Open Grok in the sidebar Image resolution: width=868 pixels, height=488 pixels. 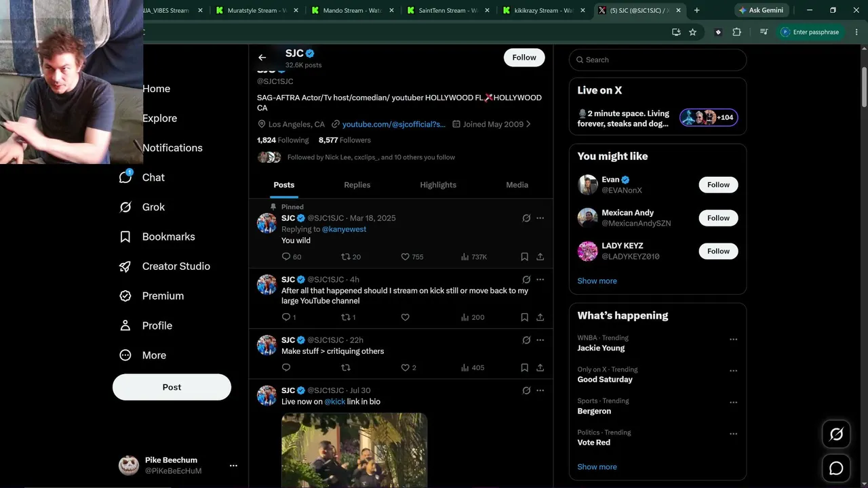(142, 207)
